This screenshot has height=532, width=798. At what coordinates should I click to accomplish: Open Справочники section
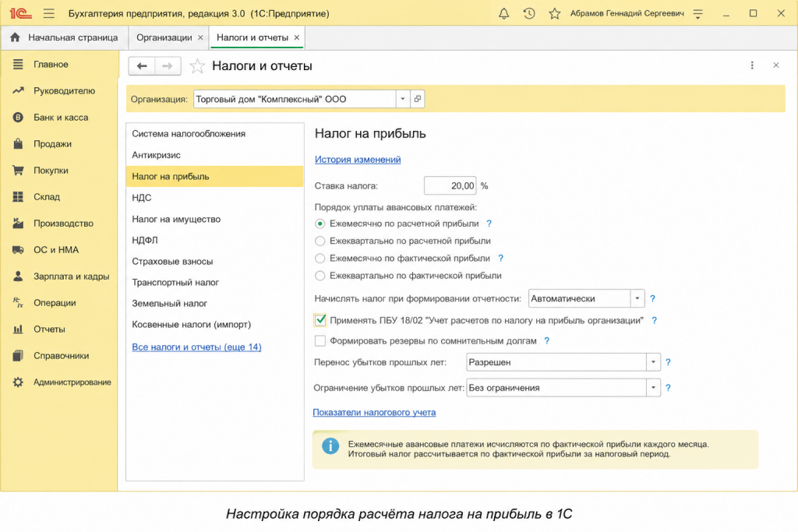point(59,355)
